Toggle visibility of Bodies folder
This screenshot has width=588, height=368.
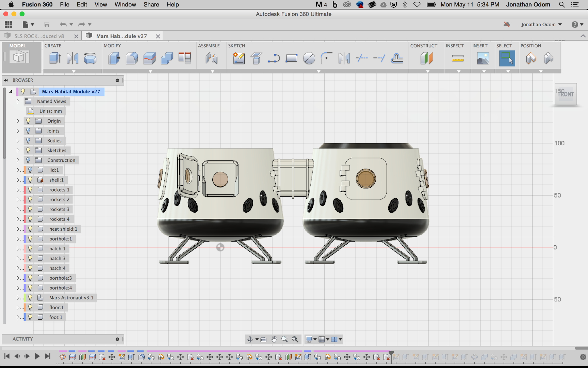point(28,140)
